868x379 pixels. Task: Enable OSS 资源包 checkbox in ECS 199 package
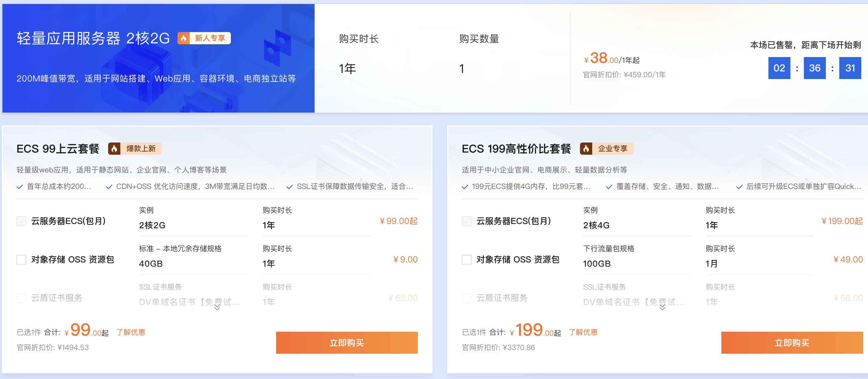(x=466, y=259)
